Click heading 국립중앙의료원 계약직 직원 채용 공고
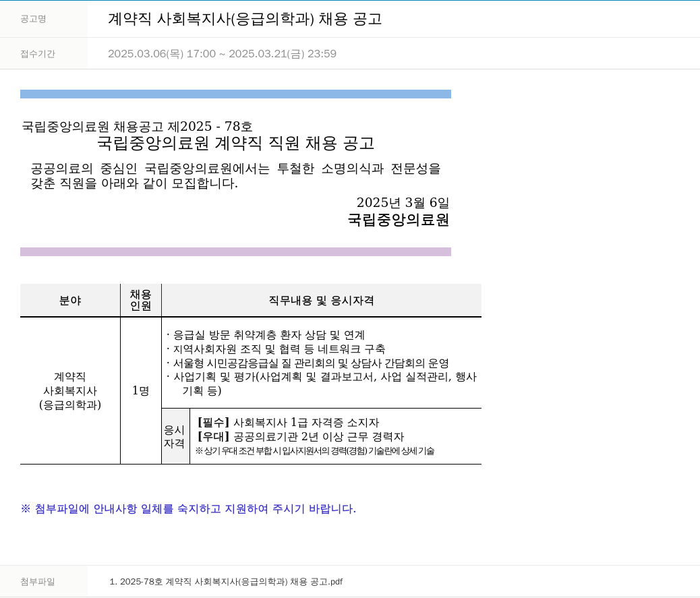700x598 pixels. coord(235,143)
